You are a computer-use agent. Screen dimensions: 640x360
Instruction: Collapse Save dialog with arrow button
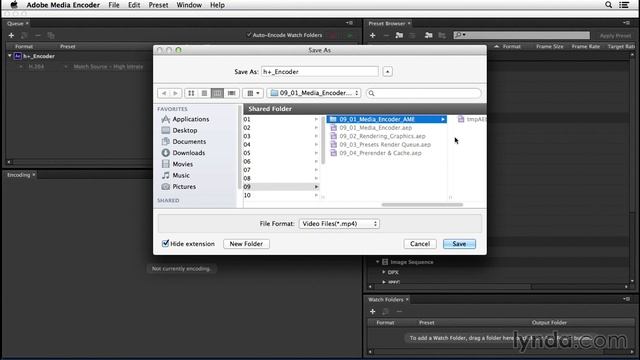pyautogui.click(x=387, y=72)
